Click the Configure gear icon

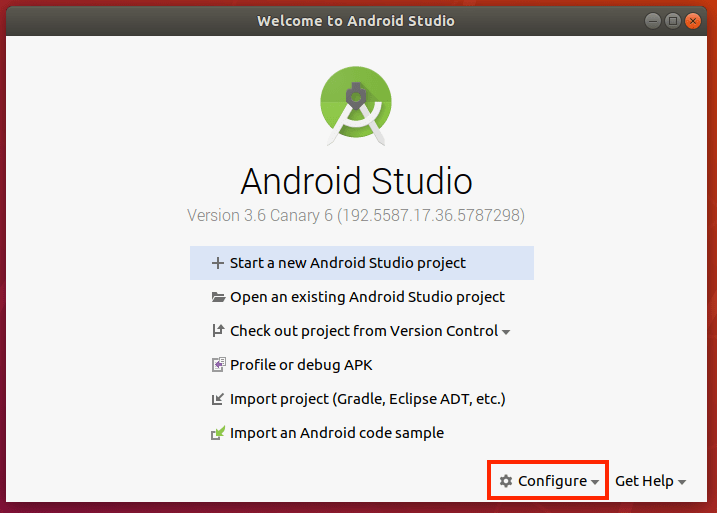[x=506, y=481]
